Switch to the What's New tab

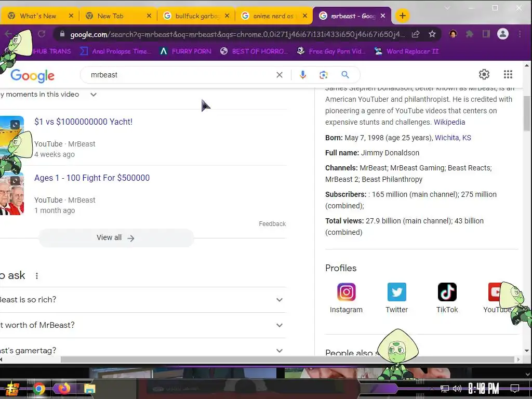pos(37,16)
